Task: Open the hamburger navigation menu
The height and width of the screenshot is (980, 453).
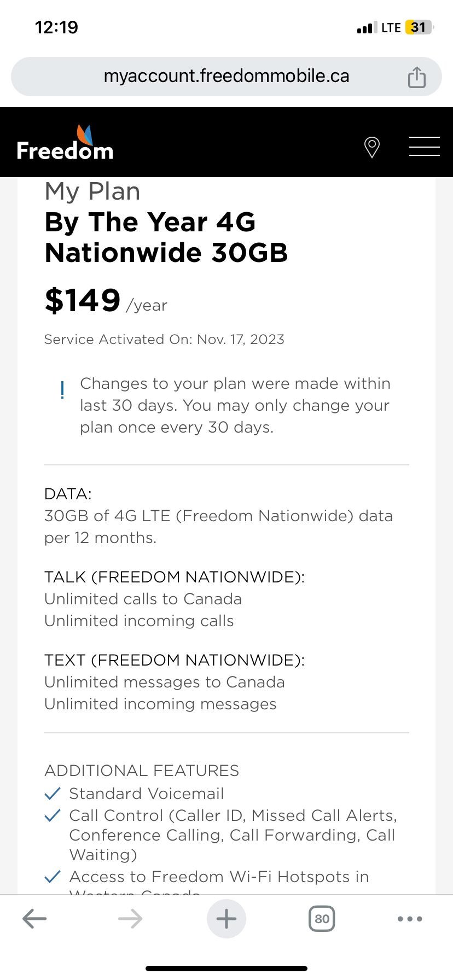Action: coord(424,147)
